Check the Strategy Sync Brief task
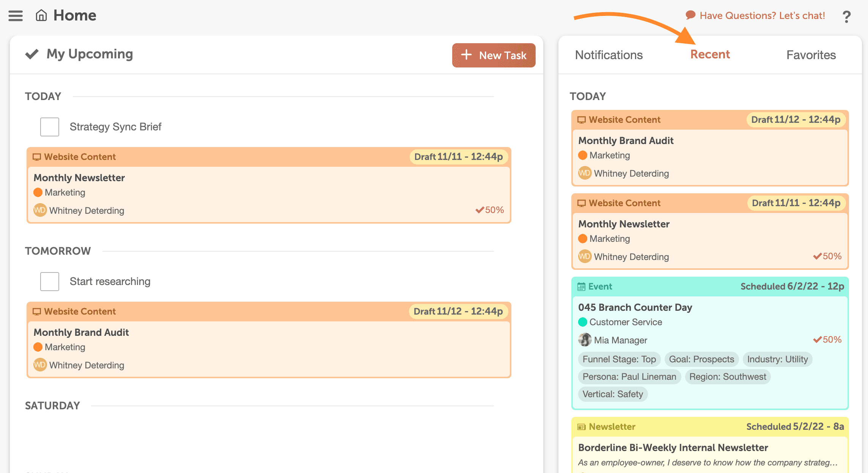The height and width of the screenshot is (473, 868). [x=50, y=127]
